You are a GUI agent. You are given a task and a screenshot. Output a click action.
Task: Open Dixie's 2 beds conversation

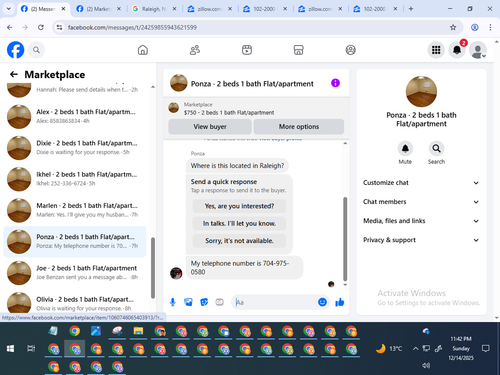(x=75, y=148)
